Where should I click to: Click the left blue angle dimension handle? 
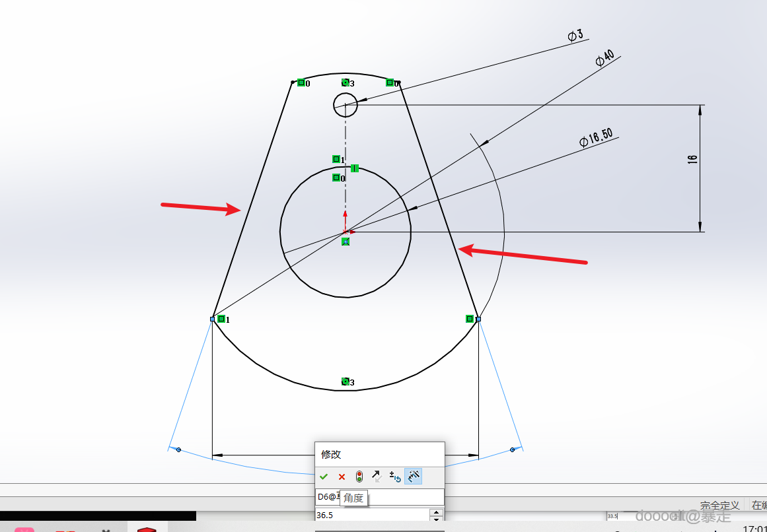178,449
